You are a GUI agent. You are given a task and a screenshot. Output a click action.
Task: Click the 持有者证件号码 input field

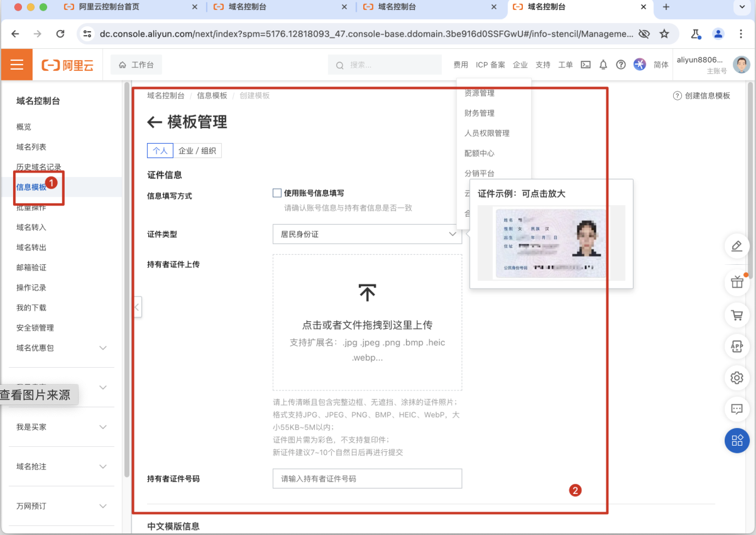tap(367, 479)
